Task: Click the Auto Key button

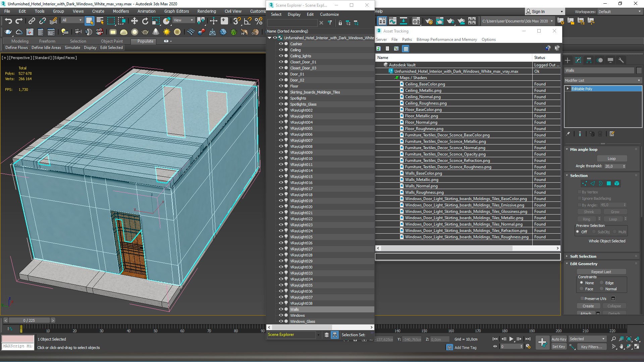Action: 559,339
